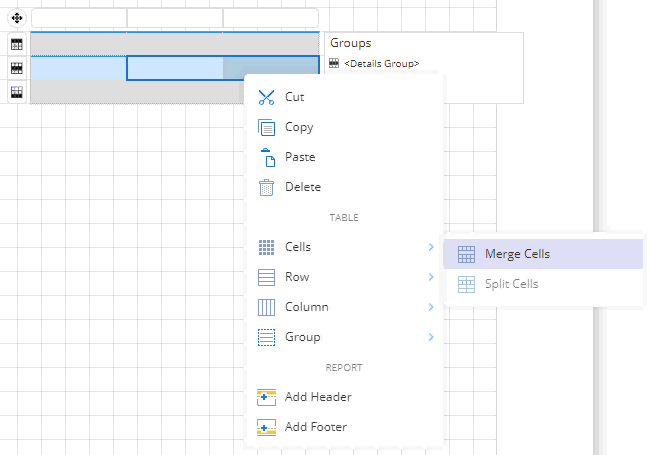
Task: Click the Copy pages icon
Action: (266, 127)
